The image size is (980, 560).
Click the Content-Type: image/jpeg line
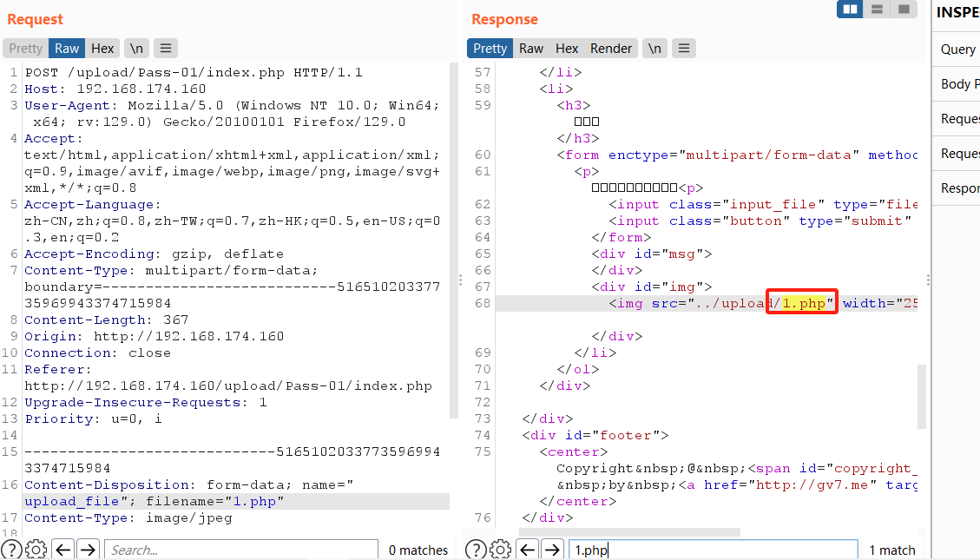[x=128, y=518]
